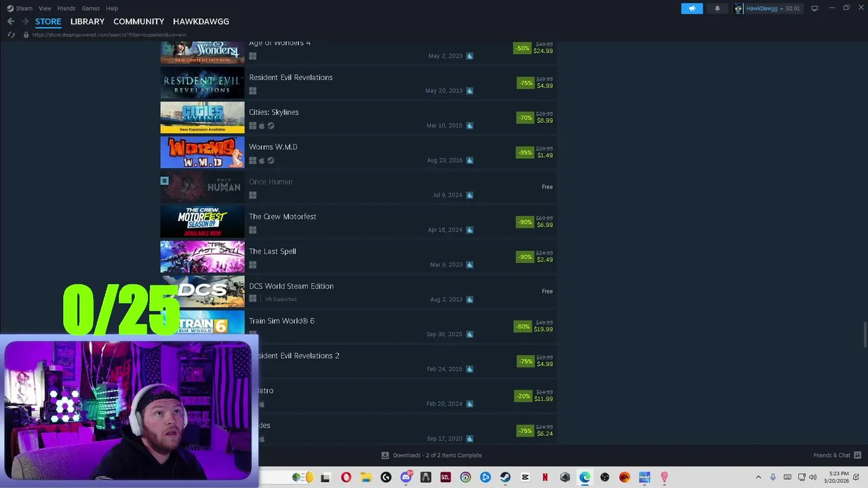Click the SteamOS icon for Worms W.M.D

click(271, 161)
